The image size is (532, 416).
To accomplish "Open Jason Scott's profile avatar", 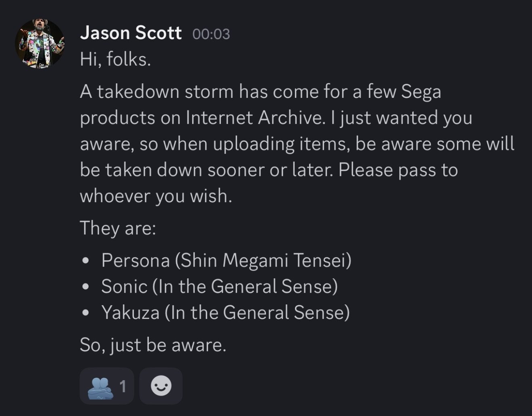I will (39, 43).
